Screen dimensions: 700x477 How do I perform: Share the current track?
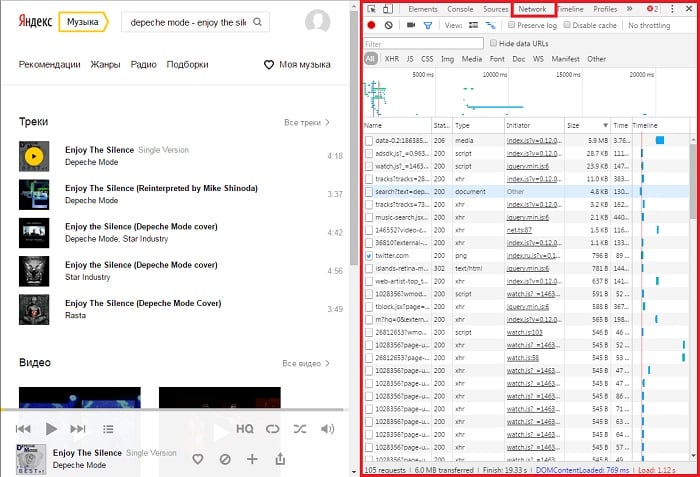[x=280, y=459]
